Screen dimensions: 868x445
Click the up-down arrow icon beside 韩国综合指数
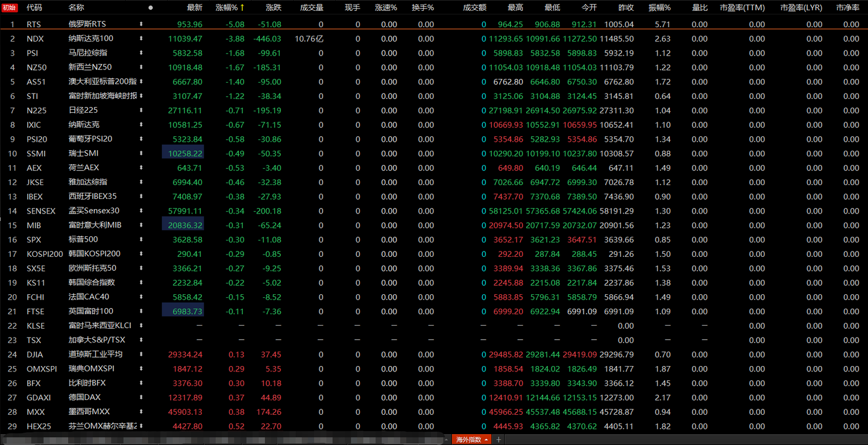click(x=141, y=283)
